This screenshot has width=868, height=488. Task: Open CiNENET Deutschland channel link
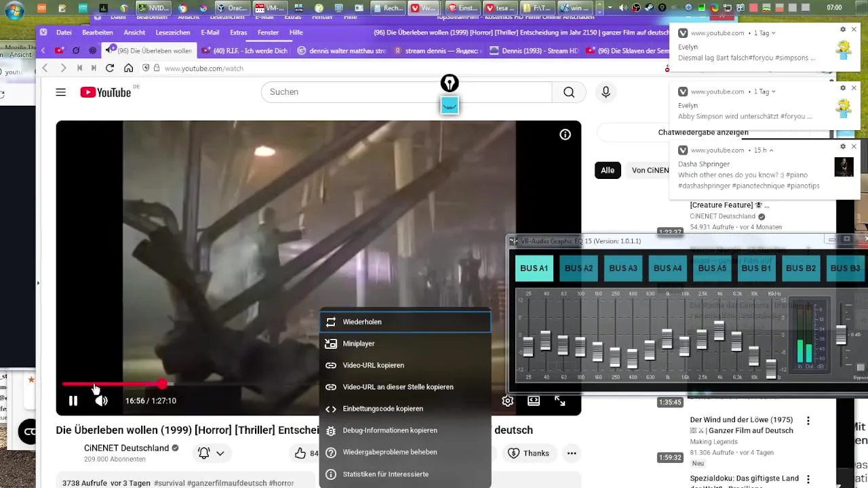click(x=126, y=448)
